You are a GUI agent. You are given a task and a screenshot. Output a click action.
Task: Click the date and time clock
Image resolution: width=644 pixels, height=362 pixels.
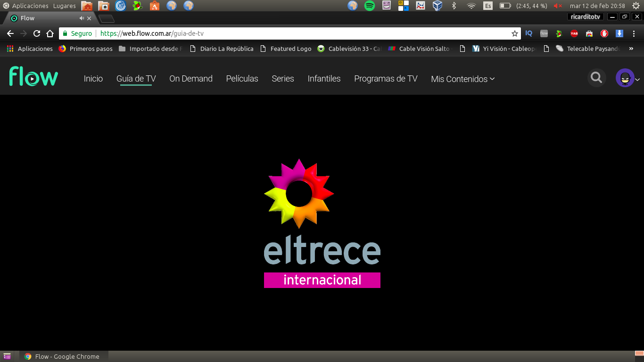(597, 6)
